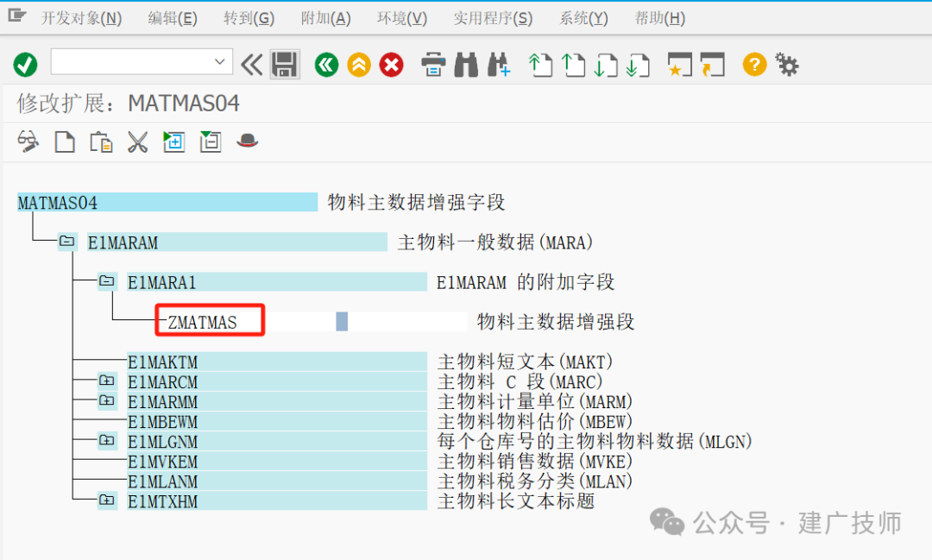Click the yellow Exit icon

click(x=359, y=64)
